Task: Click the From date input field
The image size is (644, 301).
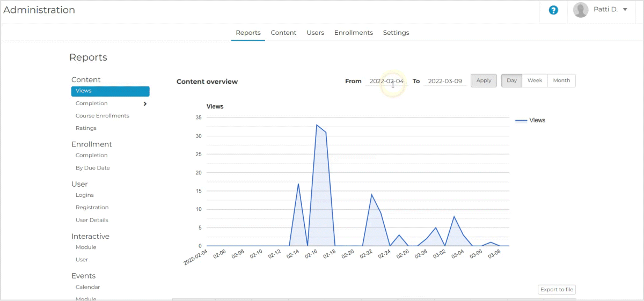Action: 386,81
